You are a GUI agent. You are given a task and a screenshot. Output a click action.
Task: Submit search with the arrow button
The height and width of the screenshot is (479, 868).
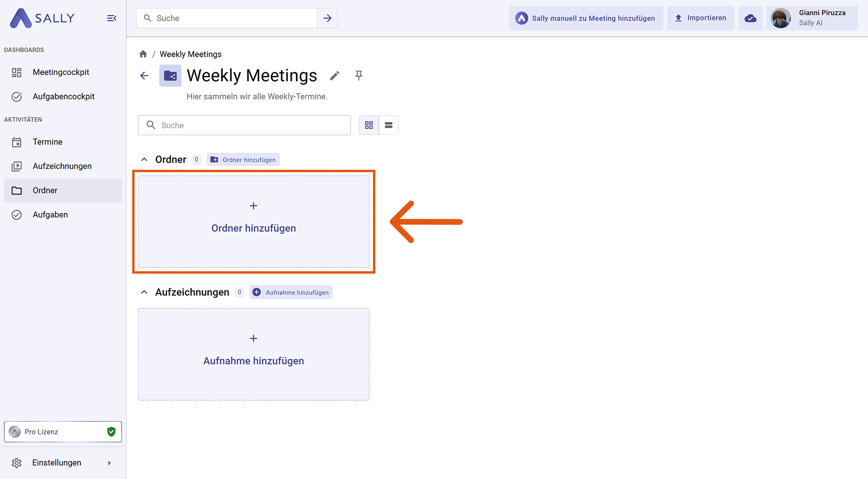327,18
